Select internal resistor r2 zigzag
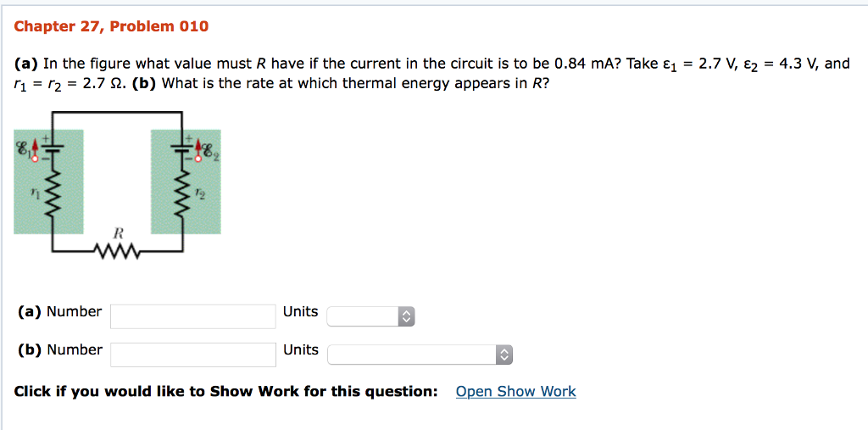Image resolution: width=868 pixels, height=430 pixels. [x=182, y=194]
